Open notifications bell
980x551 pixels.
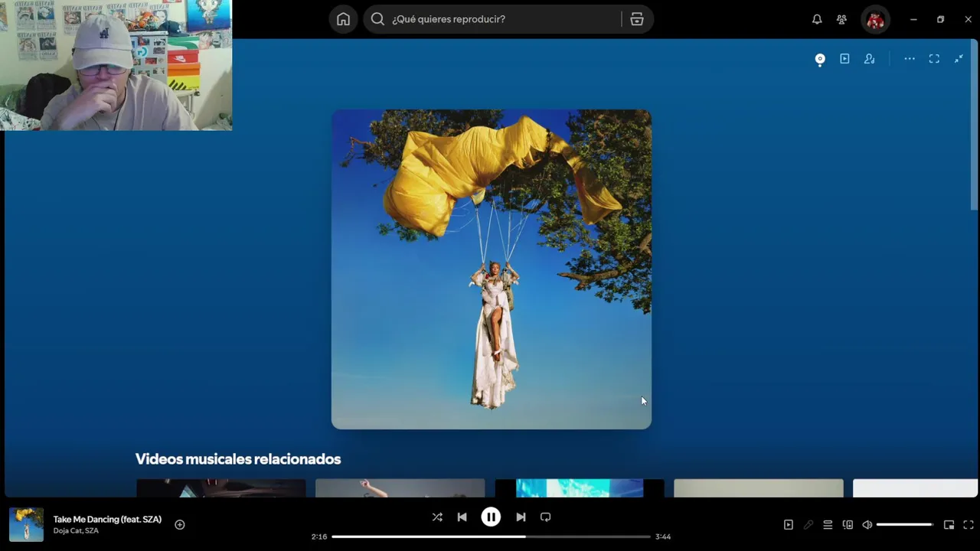point(817,19)
